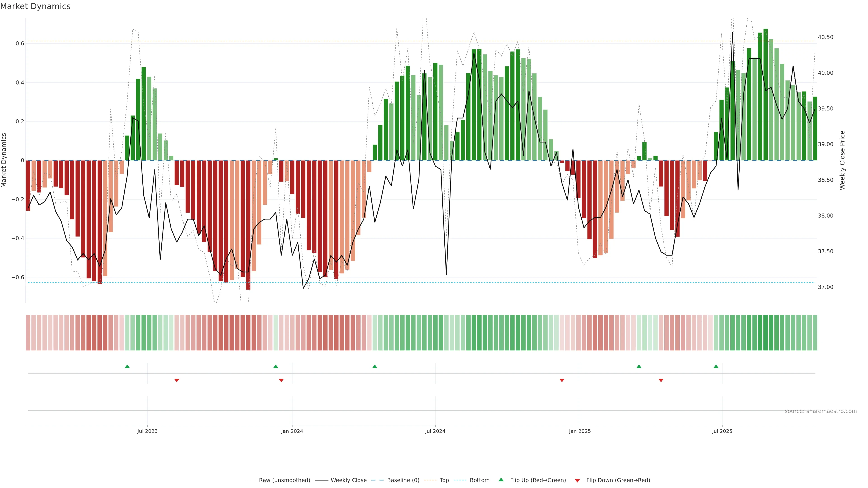This screenshot has height=488, width=868.
Task: Click the source: sharemaestro.com text
Action: click(821, 411)
